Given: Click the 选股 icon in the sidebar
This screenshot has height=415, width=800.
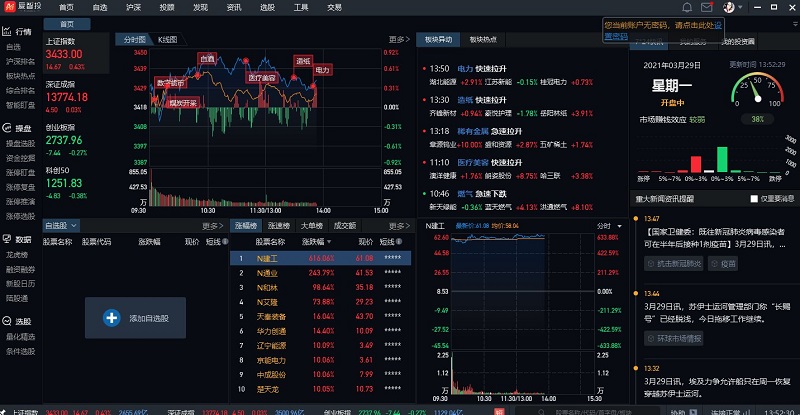Looking at the screenshot, I should click(x=7, y=321).
